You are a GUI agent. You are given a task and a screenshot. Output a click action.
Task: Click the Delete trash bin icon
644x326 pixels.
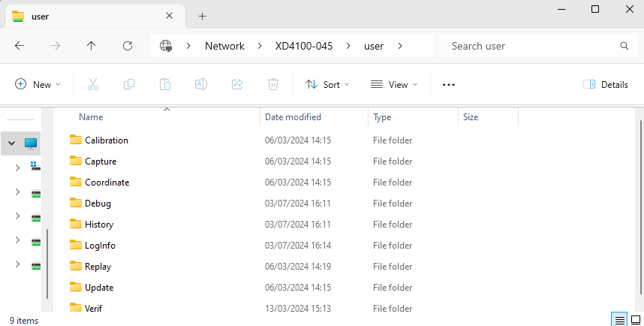point(274,85)
